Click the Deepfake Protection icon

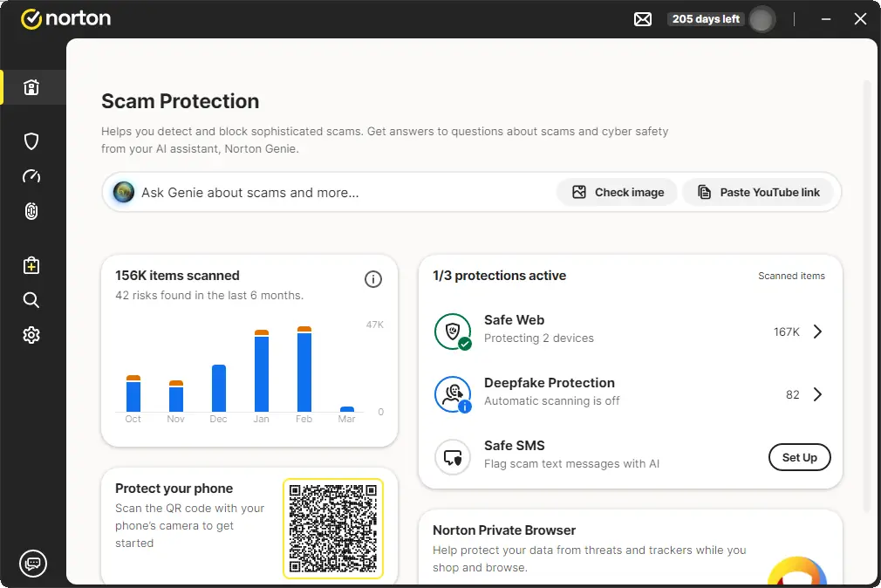coord(453,394)
